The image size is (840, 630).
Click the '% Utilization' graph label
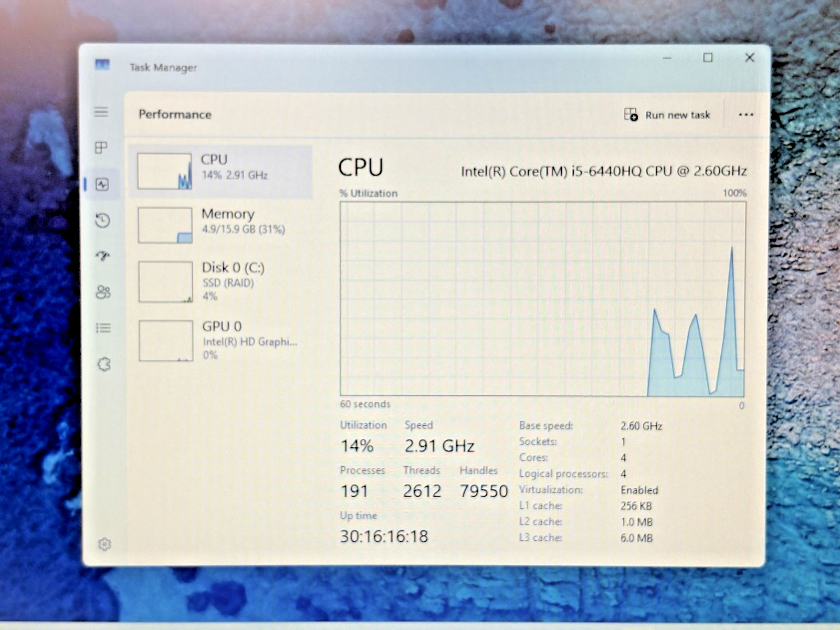tap(369, 193)
